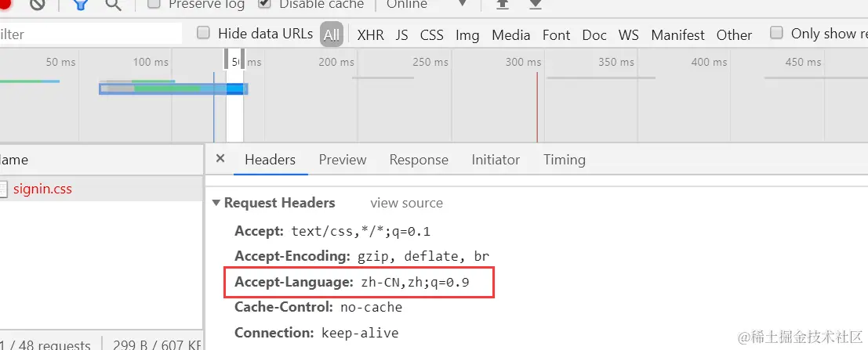
Task: Select the All filter type
Action: coord(332,34)
